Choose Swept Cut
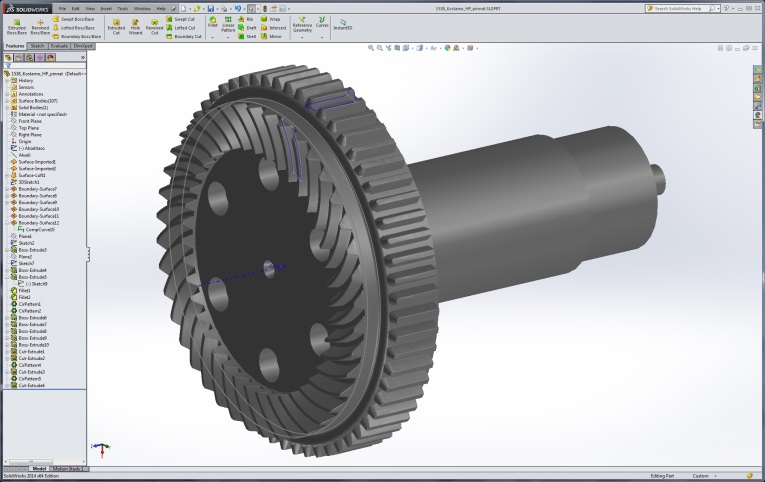 pyautogui.click(x=181, y=19)
